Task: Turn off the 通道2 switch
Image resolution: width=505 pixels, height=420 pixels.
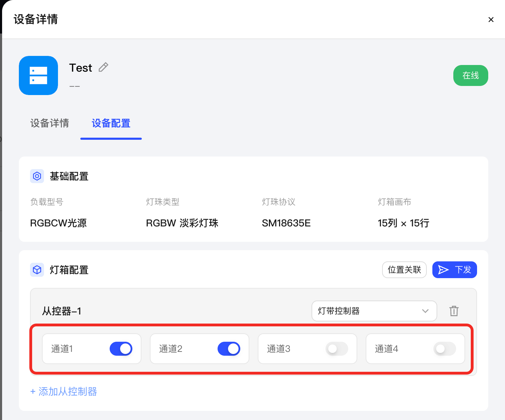Action: tap(229, 349)
